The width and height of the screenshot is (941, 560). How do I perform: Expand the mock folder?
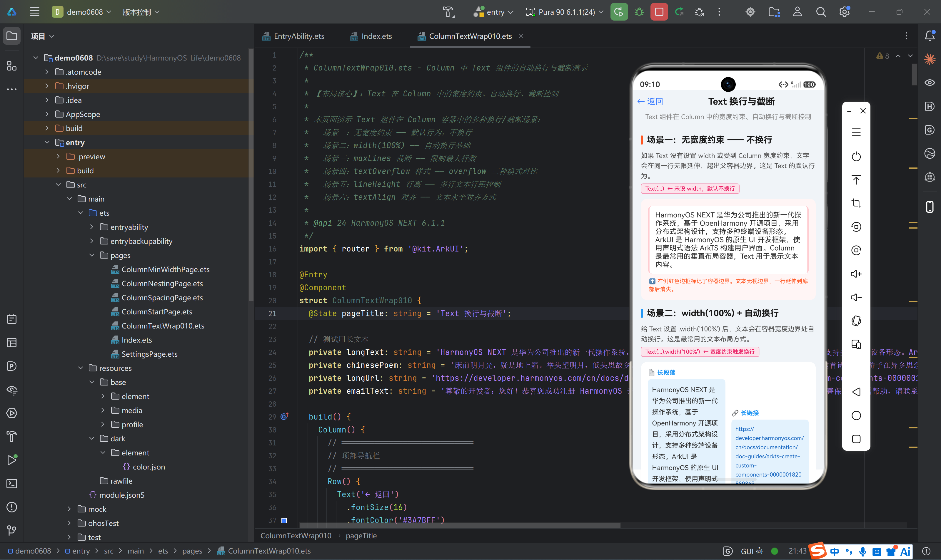[x=69, y=509]
